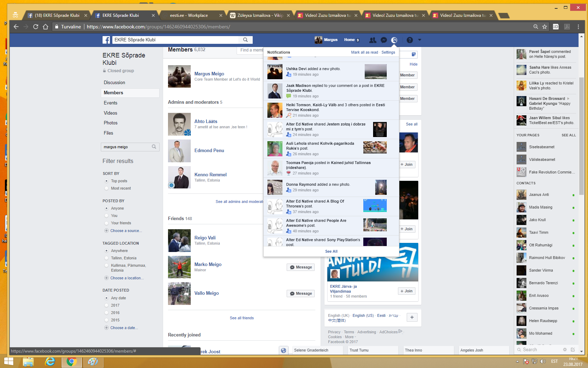The image size is (588, 368).
Task: Switch to the (18) EKRE Sõprade Klubi tab
Action: click(57, 15)
